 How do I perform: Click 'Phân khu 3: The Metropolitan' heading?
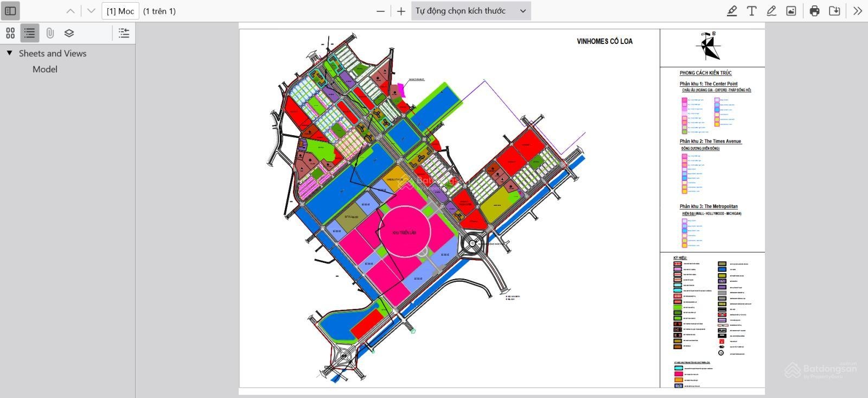[x=709, y=206]
